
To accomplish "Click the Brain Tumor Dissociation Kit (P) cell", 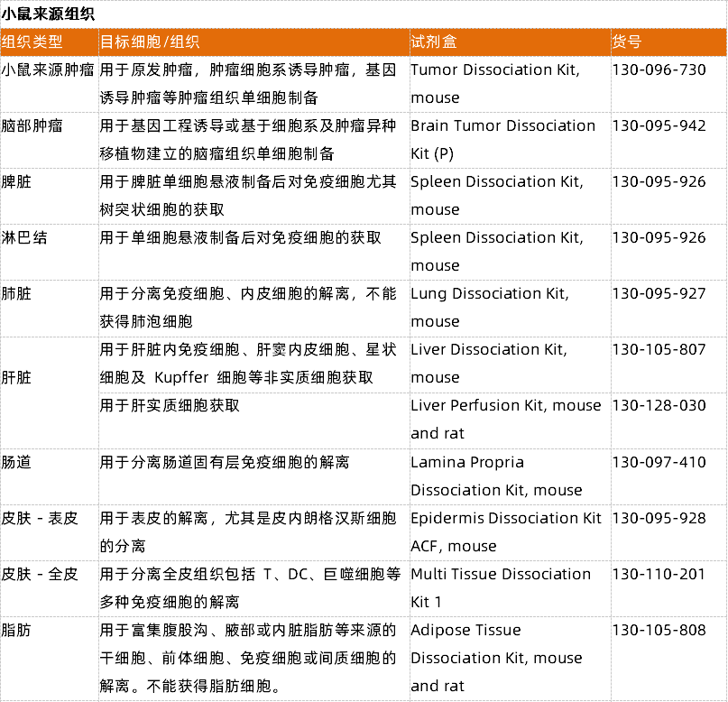I will coord(502,139).
